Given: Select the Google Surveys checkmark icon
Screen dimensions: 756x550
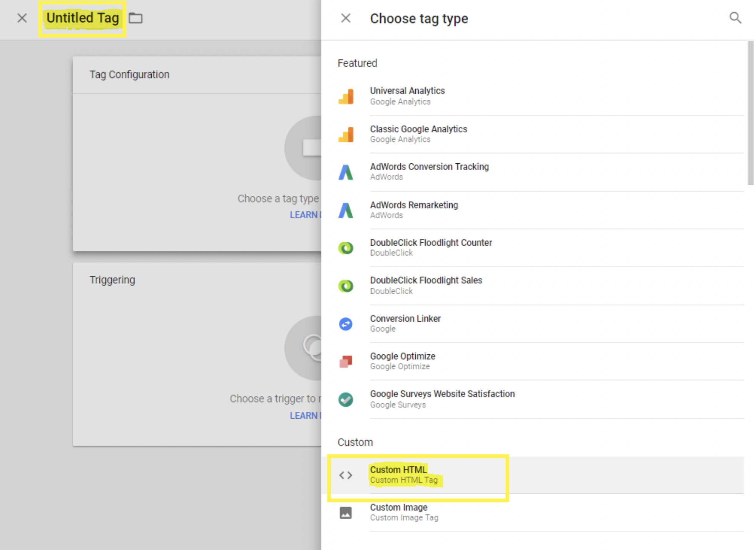Looking at the screenshot, I should [x=346, y=399].
